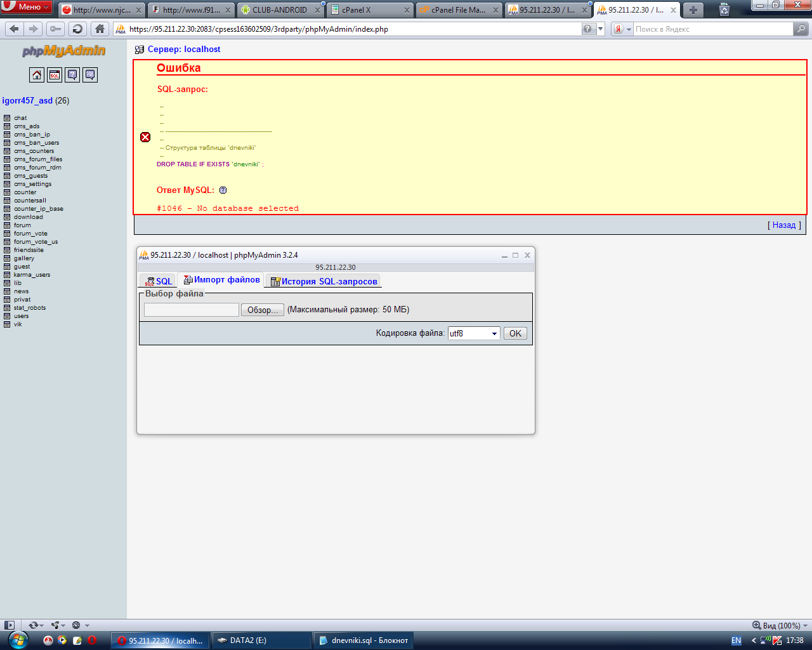Click the browser back arrow
This screenshot has height=650, width=812.
click(15, 29)
